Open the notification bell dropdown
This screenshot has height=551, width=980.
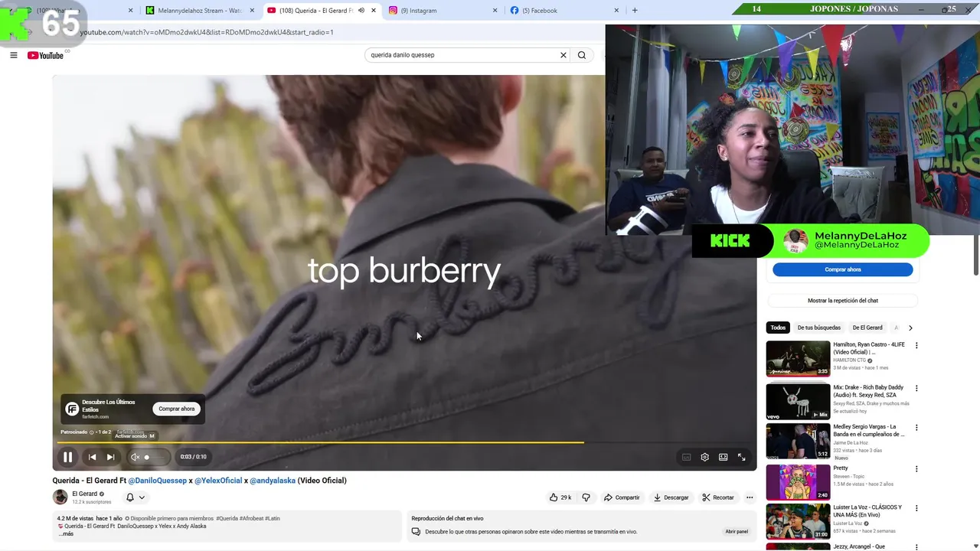pos(135,497)
